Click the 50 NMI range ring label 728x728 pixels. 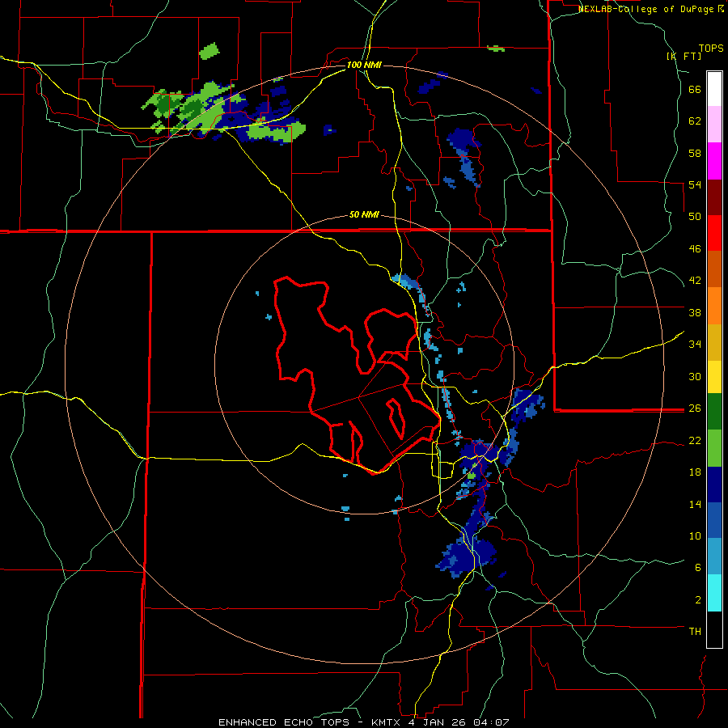(x=364, y=214)
